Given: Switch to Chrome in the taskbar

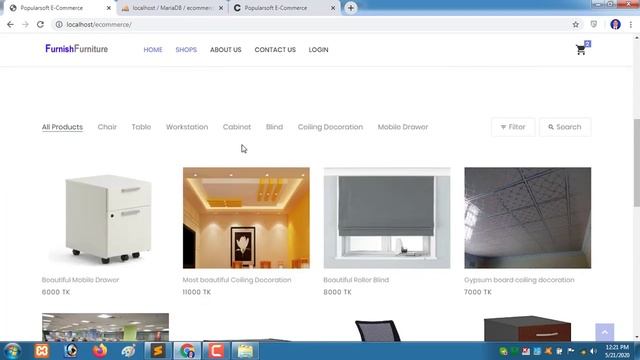Looking at the screenshot, I should point(187,351).
